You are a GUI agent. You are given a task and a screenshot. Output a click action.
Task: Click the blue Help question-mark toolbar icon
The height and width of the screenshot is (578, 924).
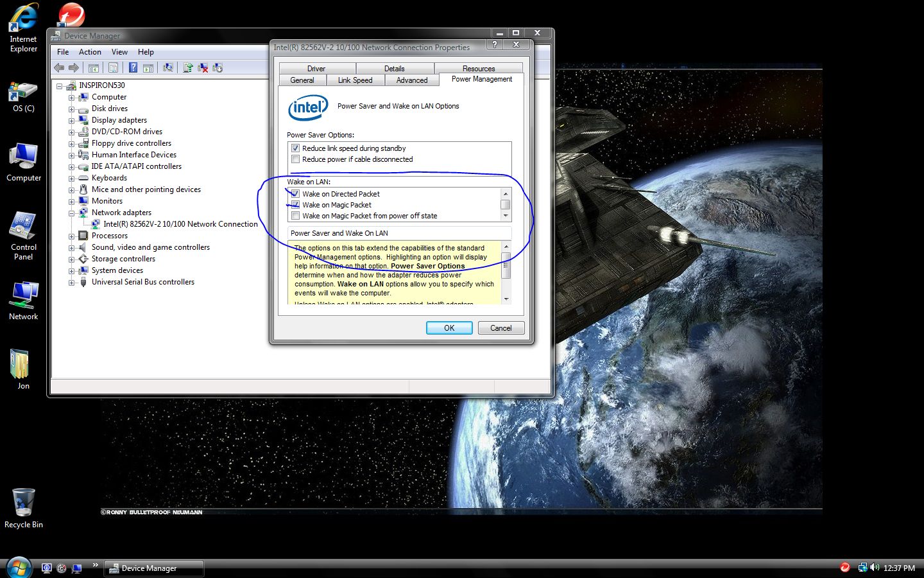133,67
